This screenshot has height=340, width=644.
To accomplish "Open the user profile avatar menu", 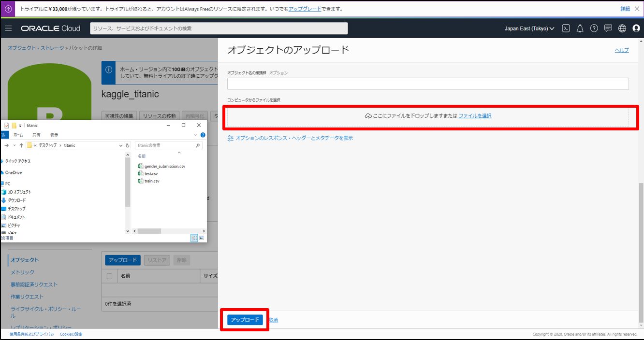I will tap(636, 28).
